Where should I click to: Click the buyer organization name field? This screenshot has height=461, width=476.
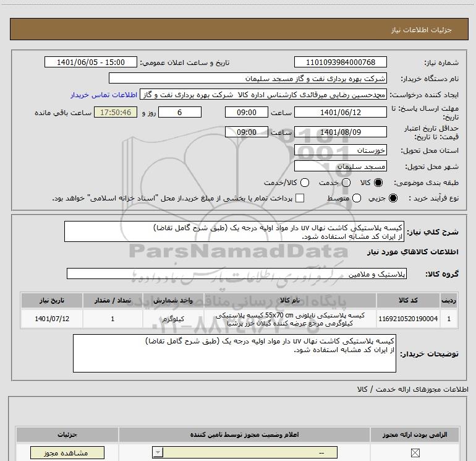(248, 79)
